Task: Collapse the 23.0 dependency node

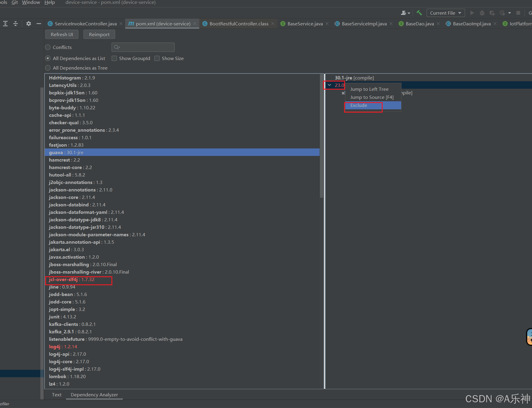Action: pyautogui.click(x=329, y=85)
